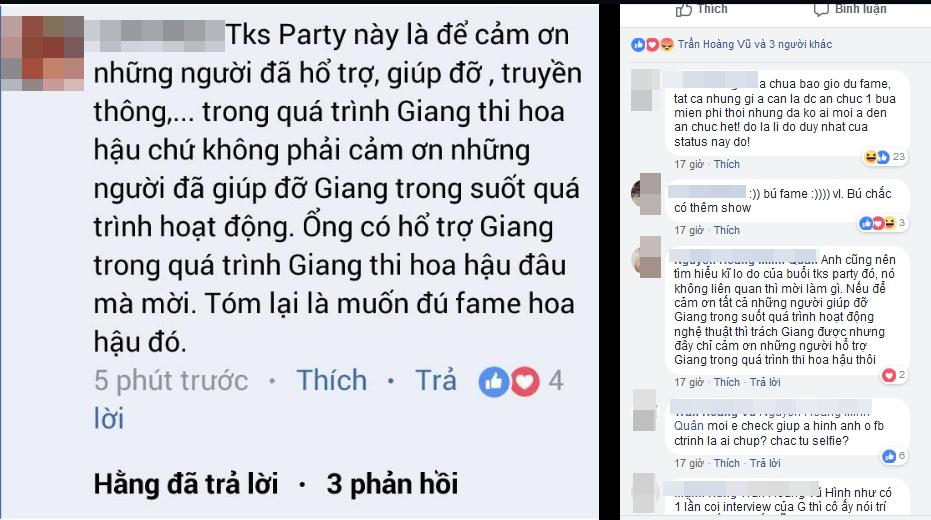Like the main comment via large Thích link
The image size is (931, 520).
point(332,381)
